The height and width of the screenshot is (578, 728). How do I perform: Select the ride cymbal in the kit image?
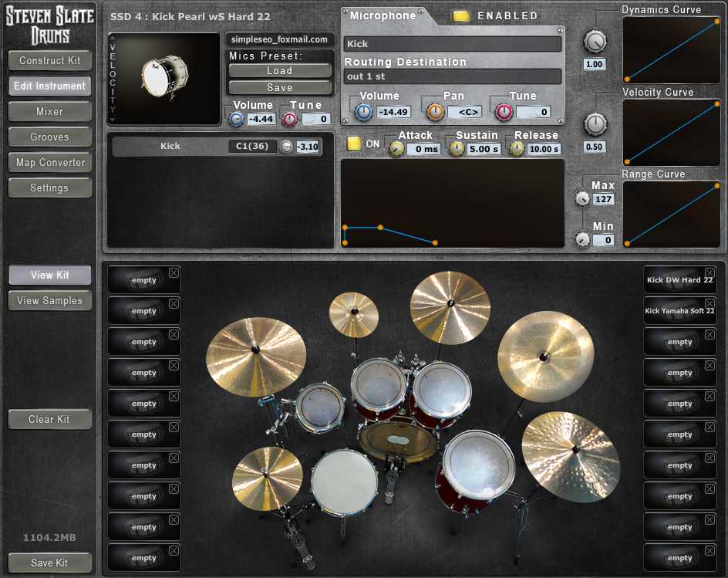click(544, 357)
